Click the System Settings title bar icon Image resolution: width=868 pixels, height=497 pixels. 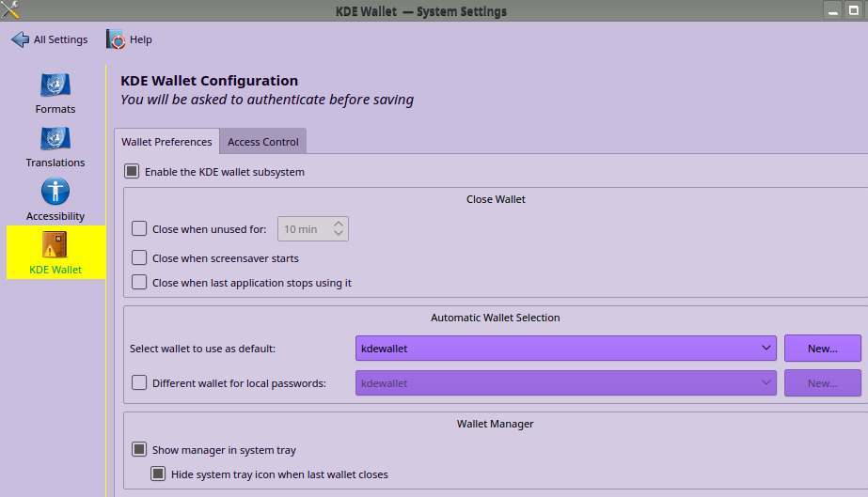[11, 11]
